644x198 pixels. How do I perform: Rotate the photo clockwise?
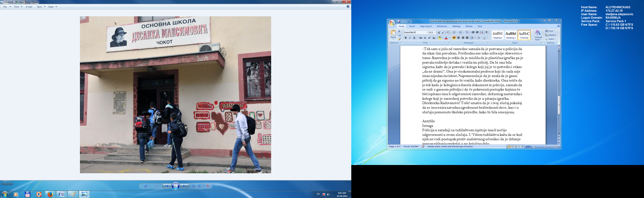point(199,186)
